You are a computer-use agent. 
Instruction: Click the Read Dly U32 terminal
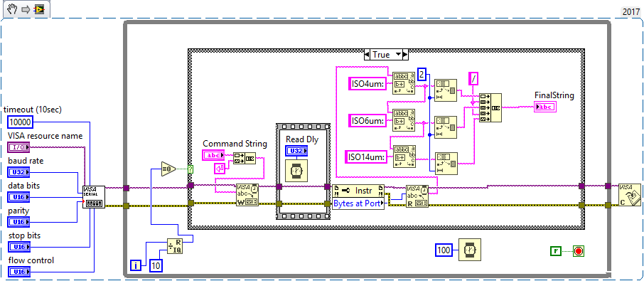296,152
